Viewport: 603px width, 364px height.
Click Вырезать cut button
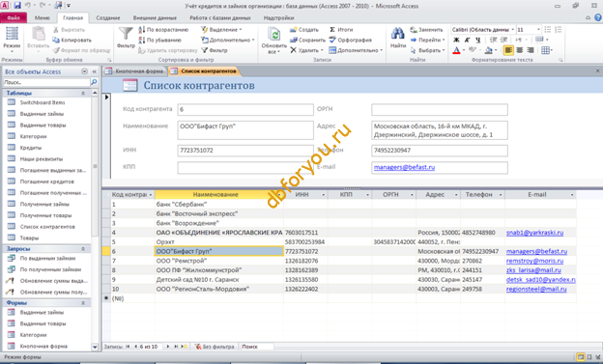pos(69,30)
